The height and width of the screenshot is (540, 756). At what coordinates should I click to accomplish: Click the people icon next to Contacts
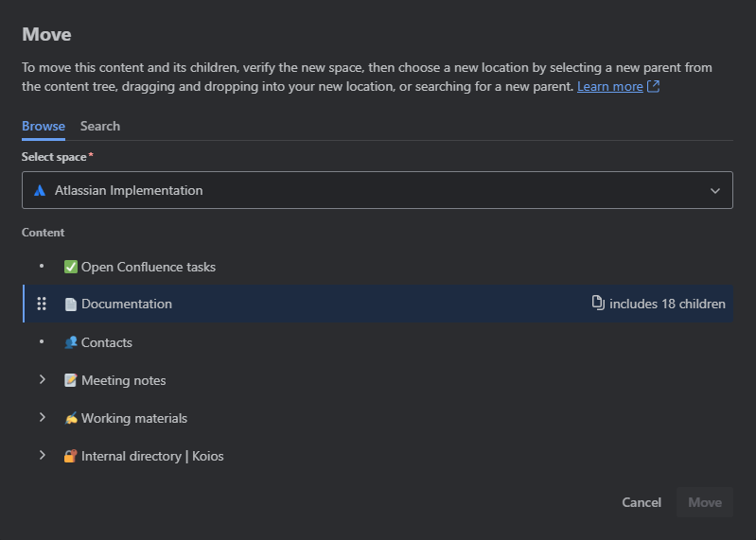point(70,342)
